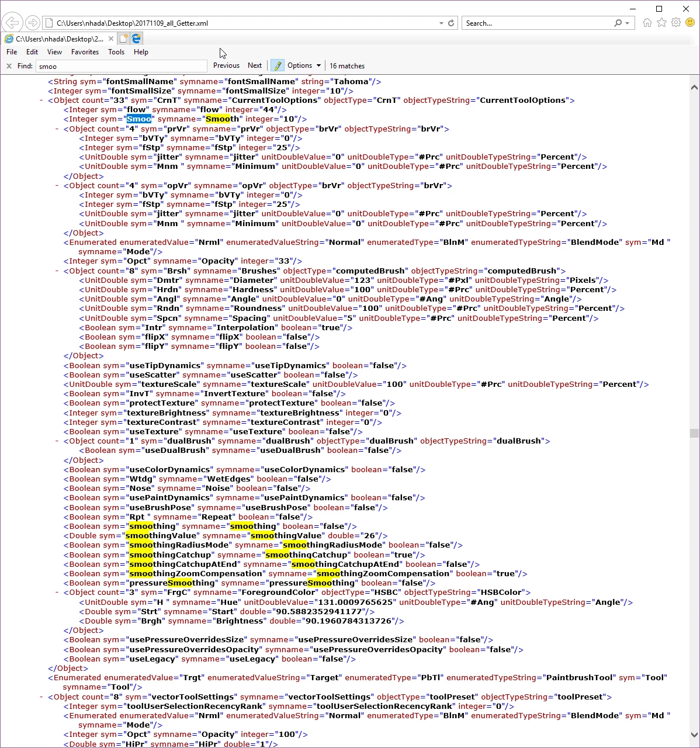Open the File menu
Viewport: 700px width, 748px height.
coord(12,52)
